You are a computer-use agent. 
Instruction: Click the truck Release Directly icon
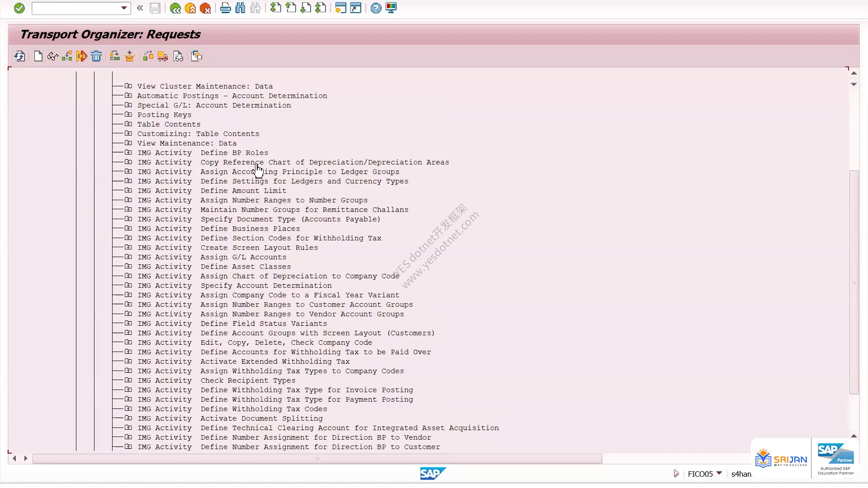pyautogui.click(x=163, y=56)
